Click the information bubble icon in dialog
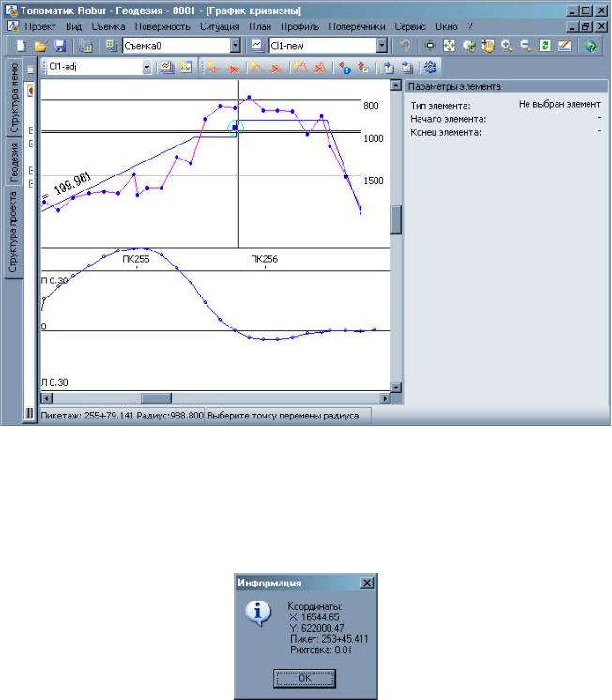Screen dimensions: 612x700 point(258,613)
